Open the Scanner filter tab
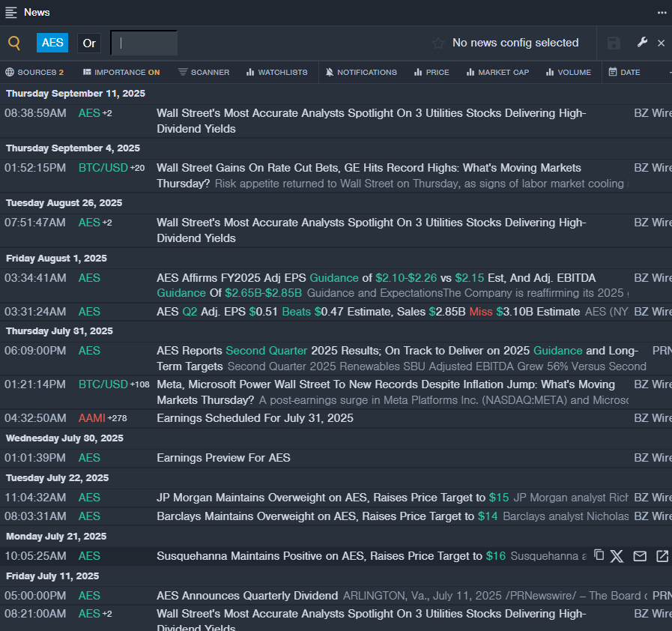 tap(204, 73)
